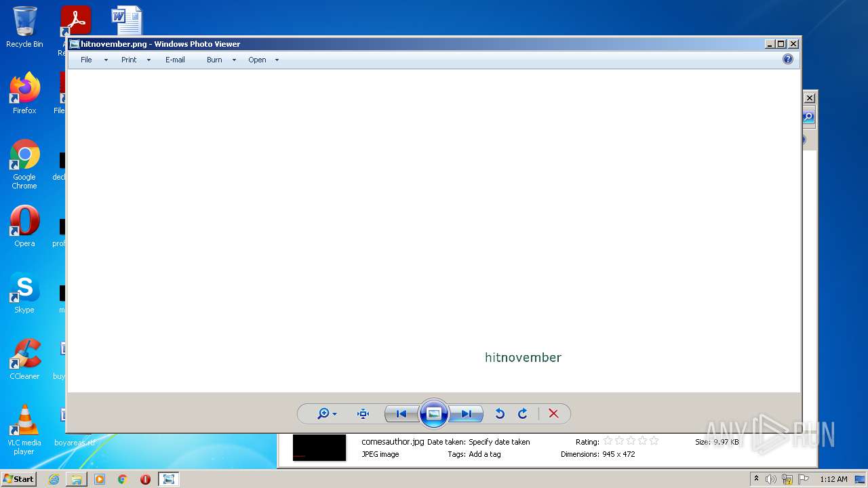Click the Photo Viewer help icon
Viewport: 868px width, 488px height.
(788, 59)
